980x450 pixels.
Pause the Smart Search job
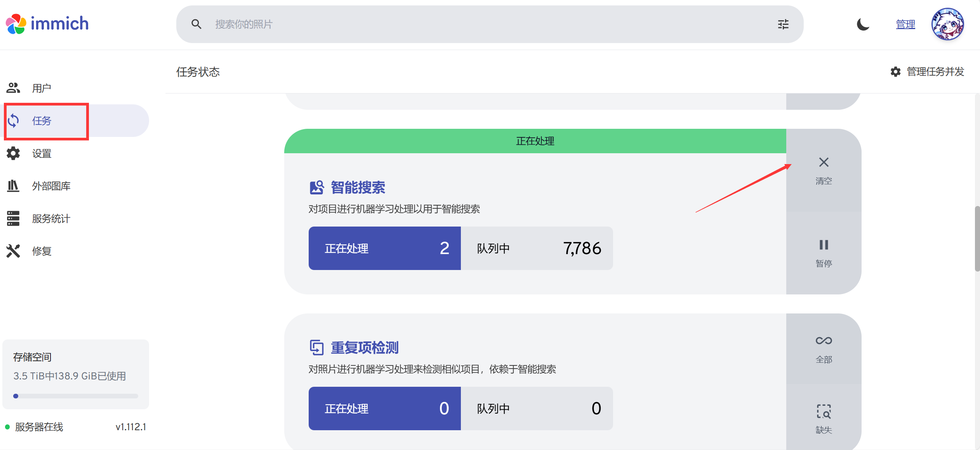pos(824,253)
